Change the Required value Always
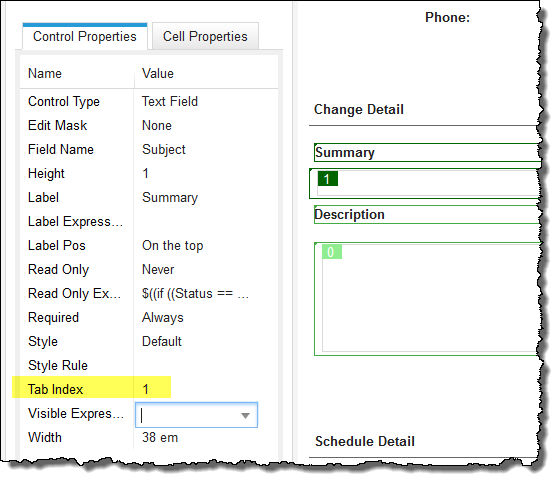Viewport: 559px width, 481px height. pyautogui.click(x=163, y=317)
